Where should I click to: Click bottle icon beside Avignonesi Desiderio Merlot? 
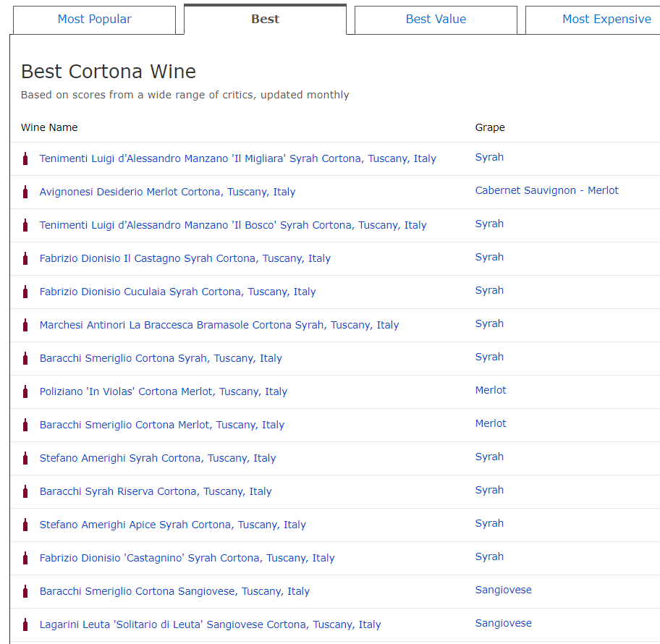(x=25, y=192)
